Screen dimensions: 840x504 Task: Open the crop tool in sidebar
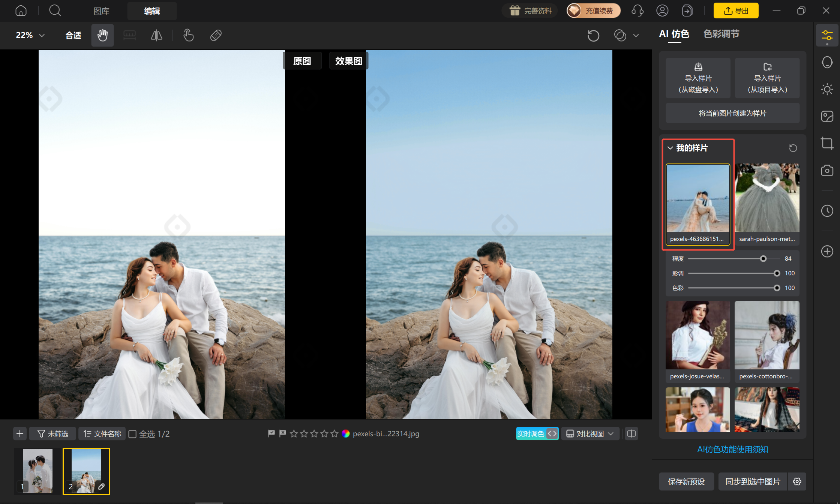827,143
